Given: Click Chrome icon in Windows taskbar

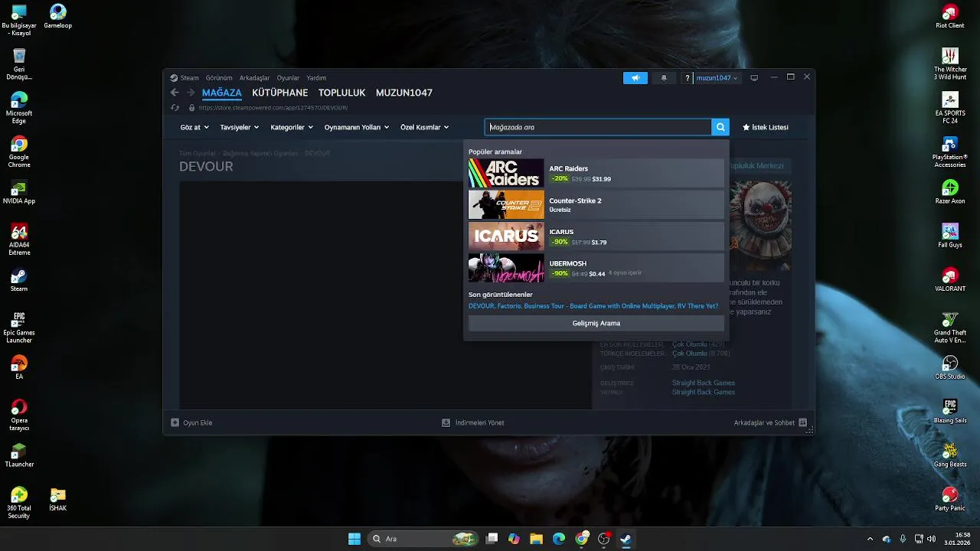Looking at the screenshot, I should tap(582, 539).
